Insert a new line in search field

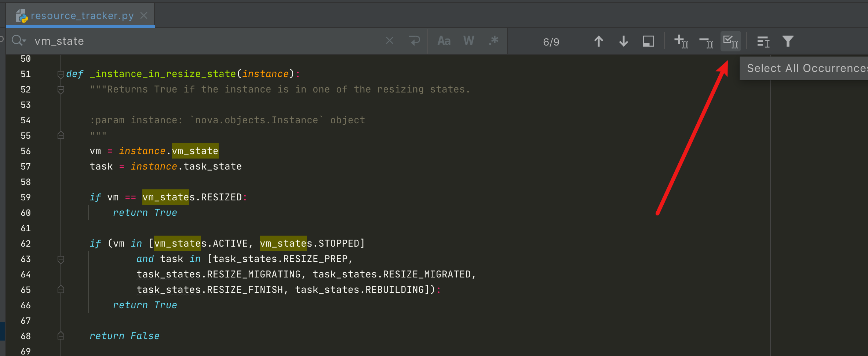[x=415, y=41]
